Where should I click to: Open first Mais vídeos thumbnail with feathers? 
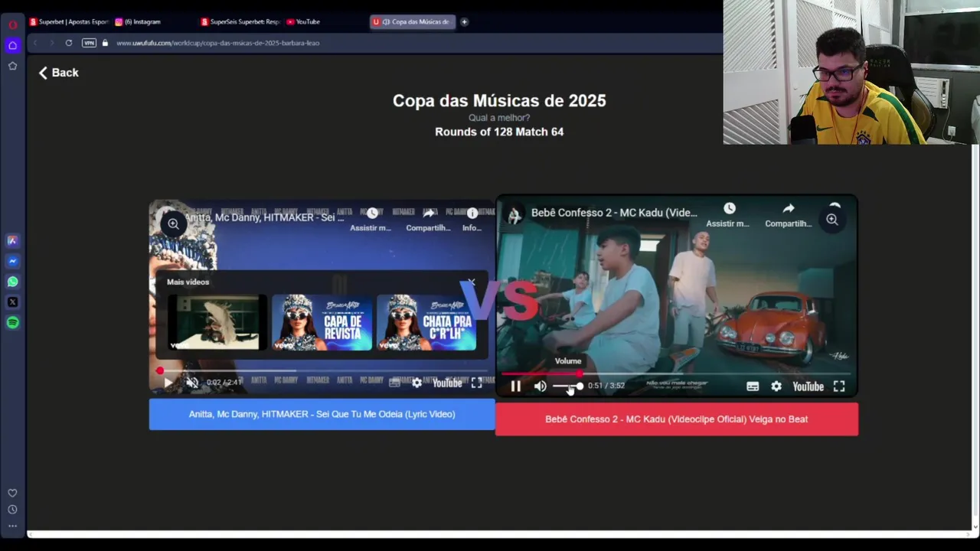coord(217,322)
